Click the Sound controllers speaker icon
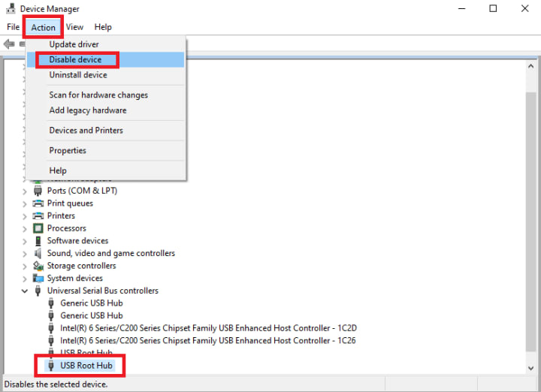 (38, 253)
